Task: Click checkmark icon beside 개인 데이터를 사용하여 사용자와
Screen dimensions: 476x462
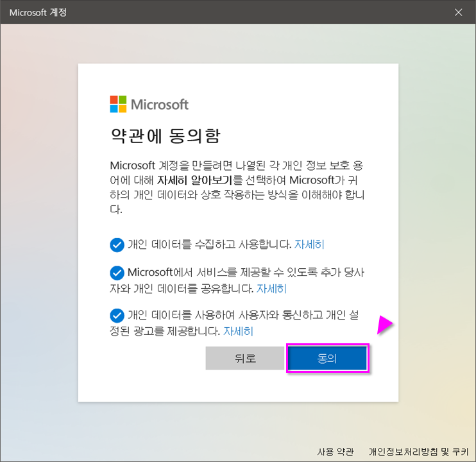Action: pos(117,316)
